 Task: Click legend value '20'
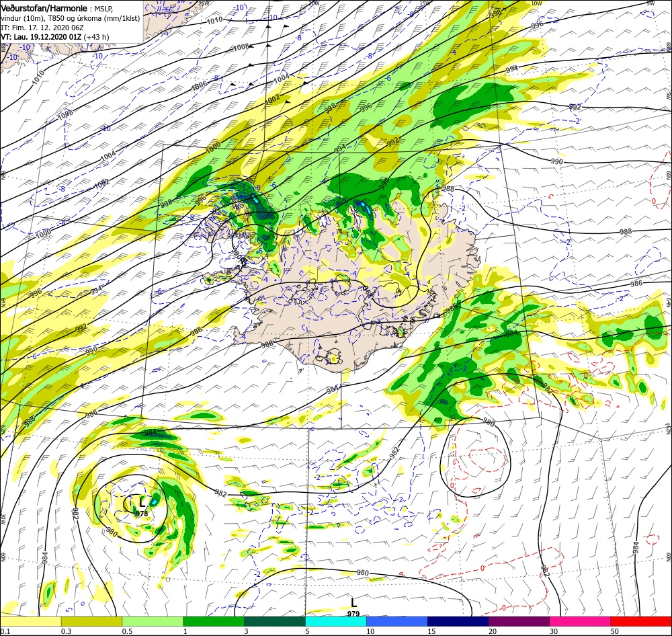(x=493, y=631)
